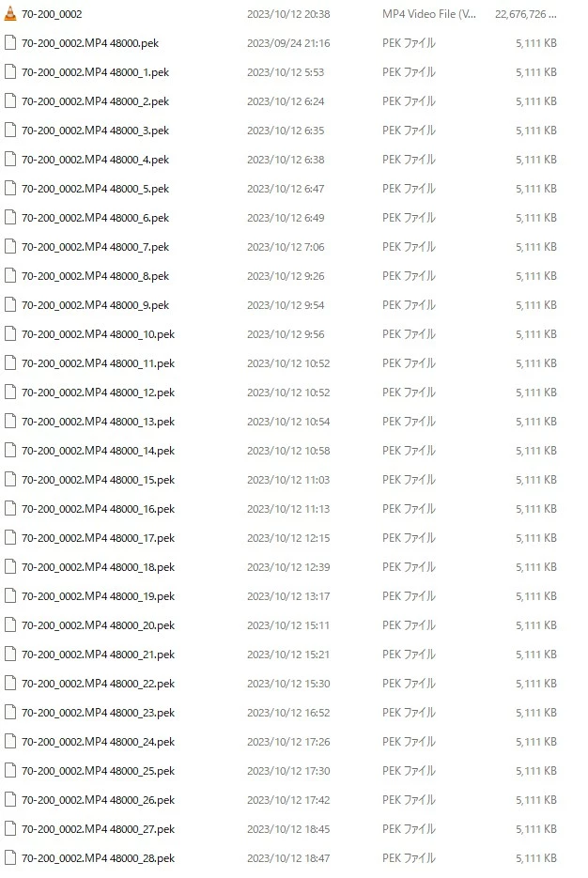The width and height of the screenshot is (588, 878).
Task: Click the date 2023/10/12 20:38
Action: click(288, 14)
